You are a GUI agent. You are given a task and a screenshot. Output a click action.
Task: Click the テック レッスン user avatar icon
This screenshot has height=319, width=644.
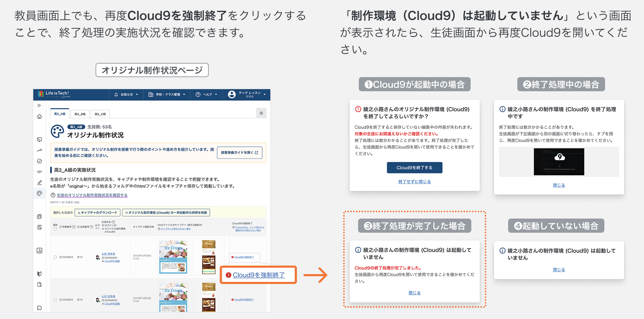(x=232, y=94)
